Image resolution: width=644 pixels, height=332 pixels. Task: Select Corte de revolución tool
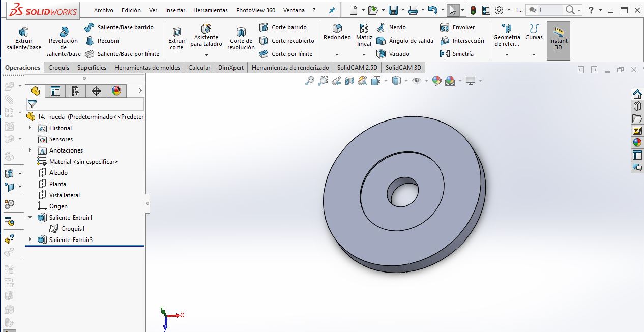(x=241, y=39)
